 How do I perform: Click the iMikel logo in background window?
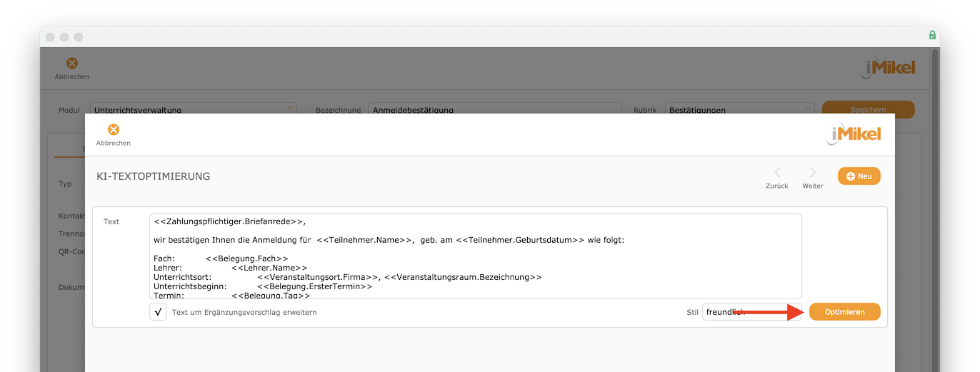[888, 68]
